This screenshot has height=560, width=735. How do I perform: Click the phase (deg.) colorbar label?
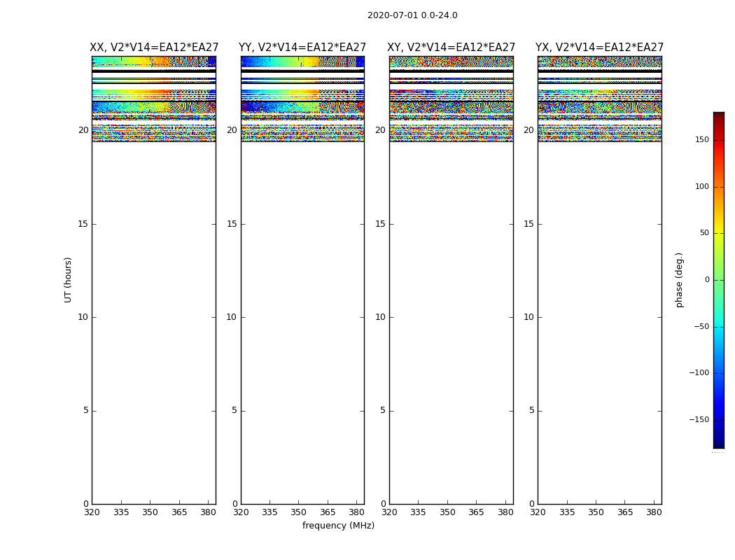tap(679, 279)
